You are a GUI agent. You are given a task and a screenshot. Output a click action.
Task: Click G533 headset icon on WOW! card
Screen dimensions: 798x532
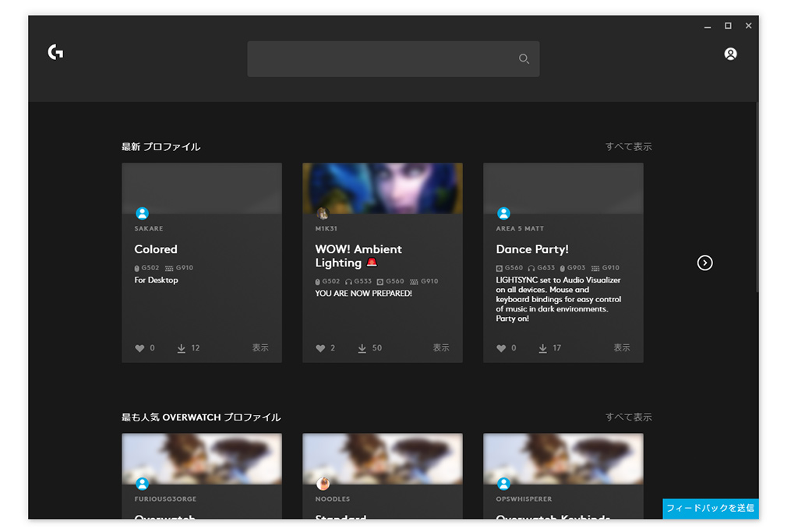[348, 281]
